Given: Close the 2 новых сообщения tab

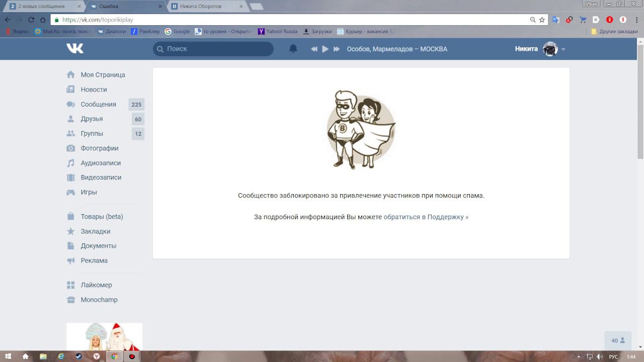Looking at the screenshot, I should click(79, 7).
